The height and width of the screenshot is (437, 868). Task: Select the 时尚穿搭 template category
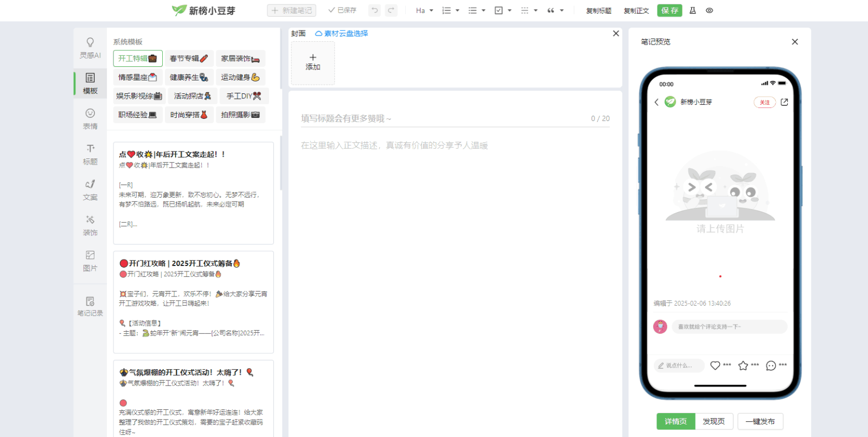189,115
